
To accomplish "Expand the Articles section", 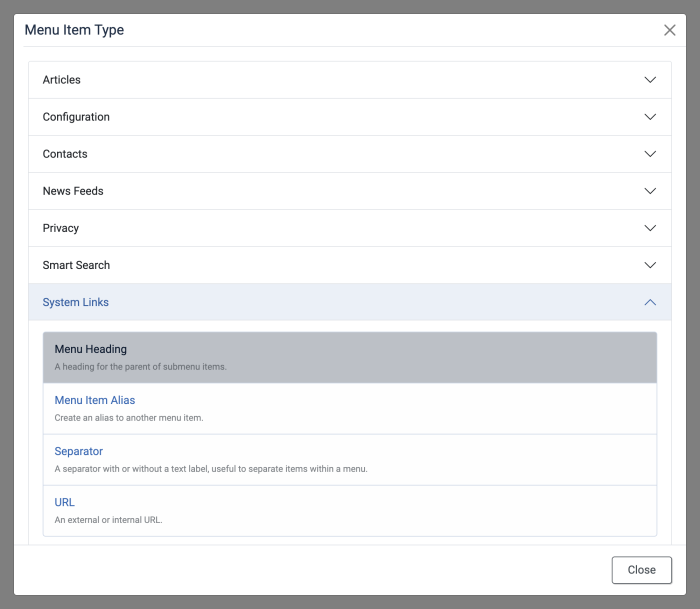I will point(62,80).
